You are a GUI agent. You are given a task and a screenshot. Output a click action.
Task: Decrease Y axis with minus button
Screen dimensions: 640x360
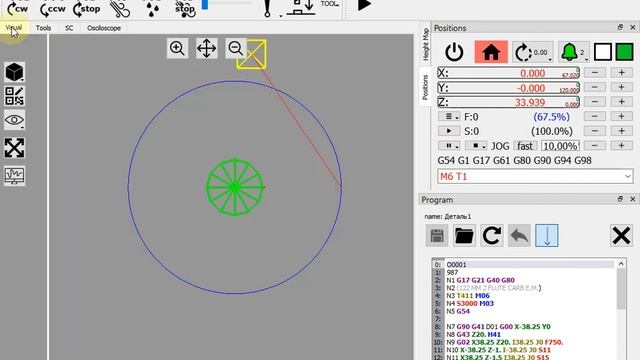(595, 87)
